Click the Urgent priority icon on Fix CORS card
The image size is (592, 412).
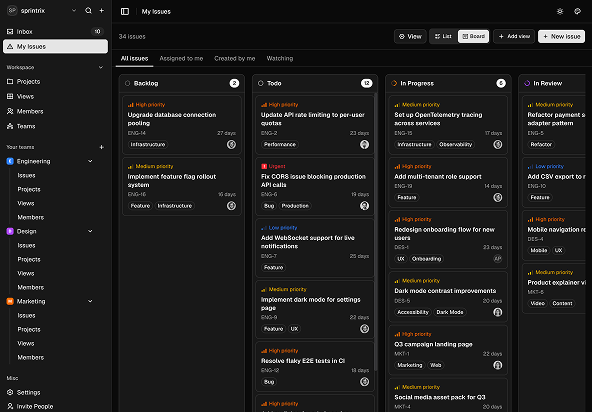(x=264, y=167)
